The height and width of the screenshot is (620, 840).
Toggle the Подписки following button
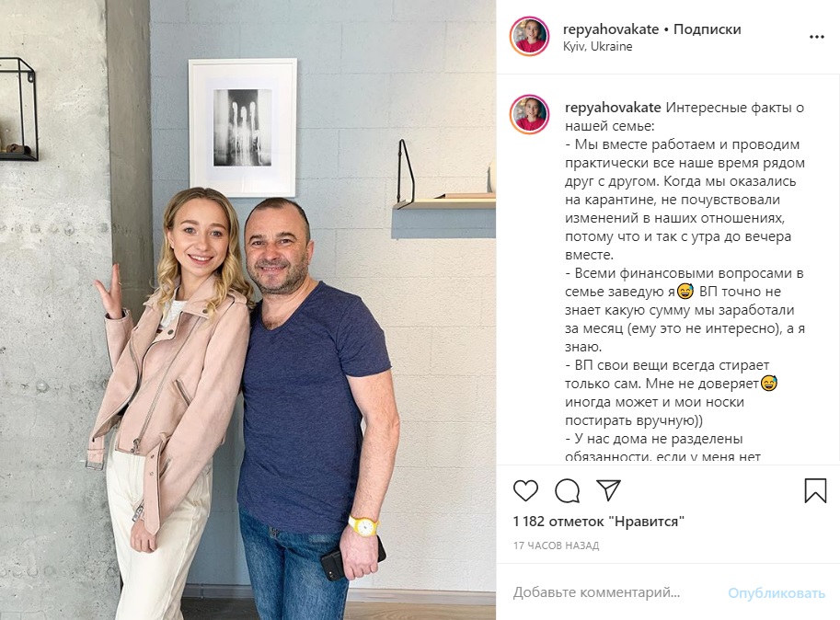tap(708, 29)
